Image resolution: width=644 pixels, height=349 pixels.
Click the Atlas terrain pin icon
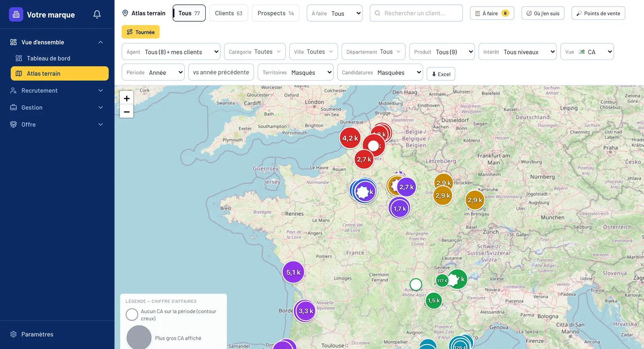[125, 13]
